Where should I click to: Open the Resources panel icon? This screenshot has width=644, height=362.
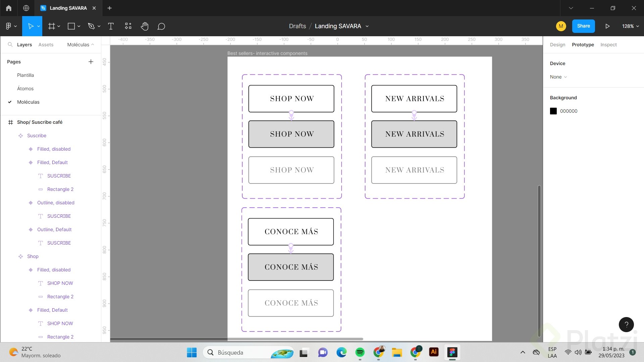tap(128, 26)
